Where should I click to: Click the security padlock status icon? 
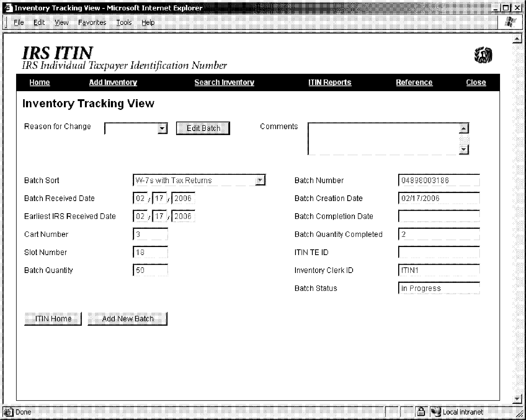[x=421, y=412]
